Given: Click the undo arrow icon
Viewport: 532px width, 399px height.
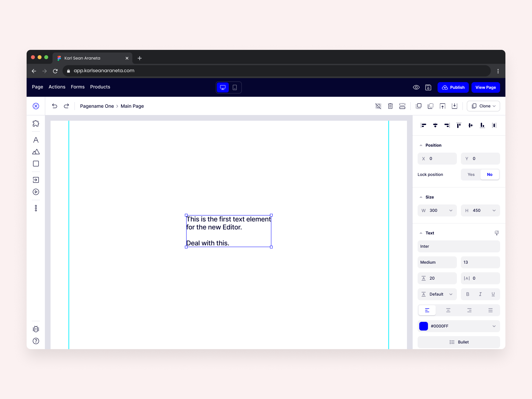Looking at the screenshot, I should pyautogui.click(x=55, y=106).
